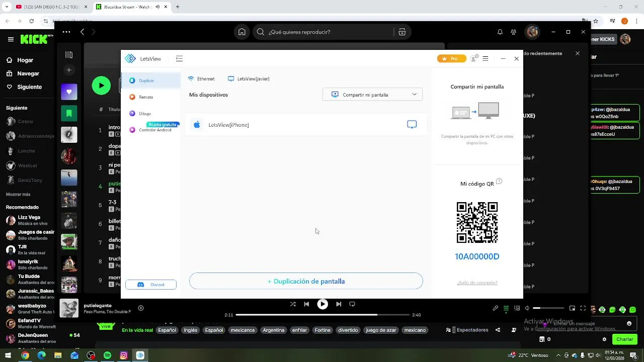Image resolution: width=644 pixels, height=362 pixels.
Task: Adjust the Spotify volume slider
Action: coord(549,308)
